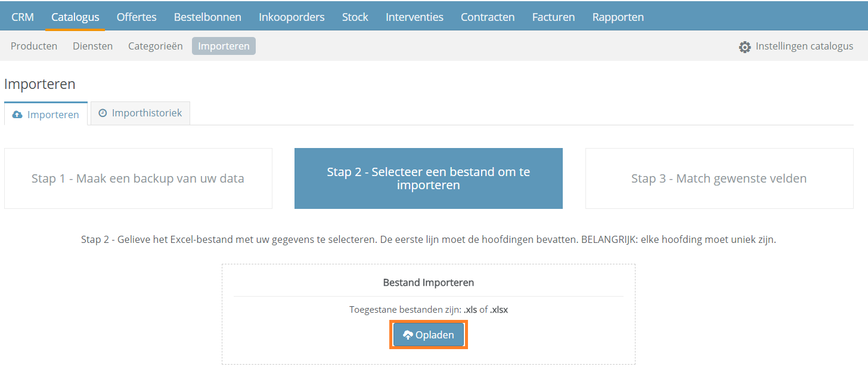Open the Stock module
Screen dimensions: 868x376
(355, 17)
